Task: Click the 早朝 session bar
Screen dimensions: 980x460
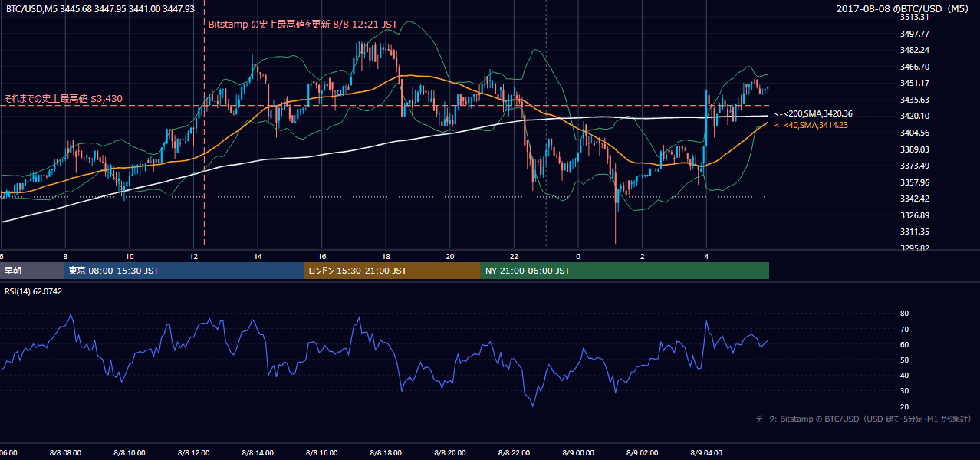Action: pyautogui.click(x=31, y=271)
